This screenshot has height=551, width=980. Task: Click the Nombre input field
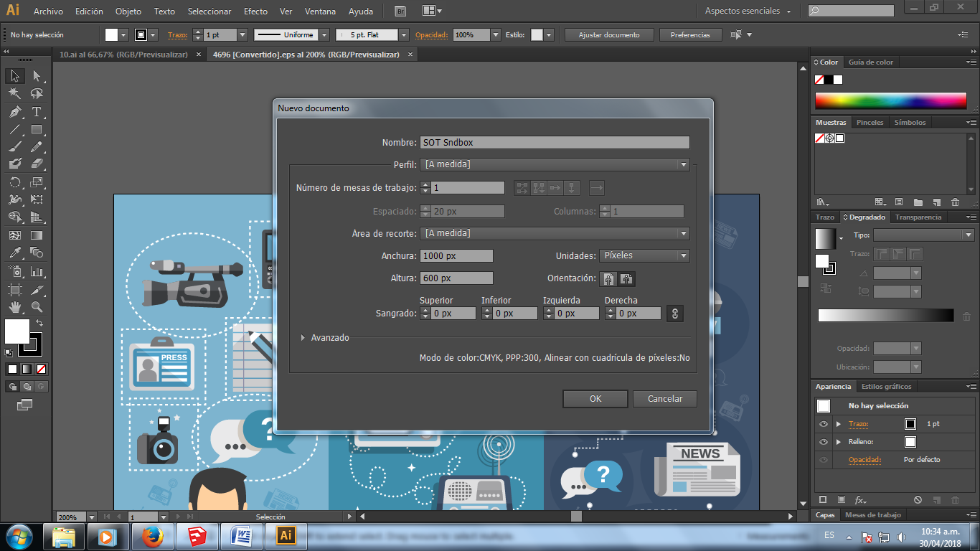pyautogui.click(x=555, y=143)
